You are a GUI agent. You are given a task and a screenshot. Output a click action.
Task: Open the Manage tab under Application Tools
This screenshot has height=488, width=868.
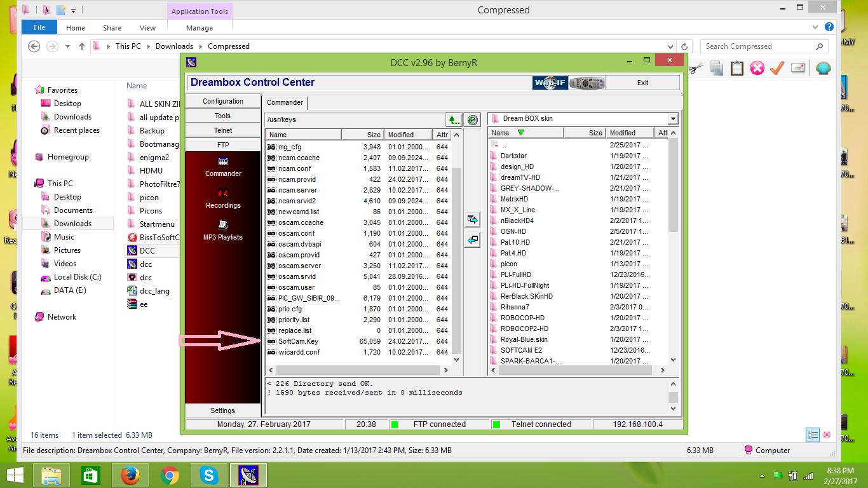tap(200, 28)
